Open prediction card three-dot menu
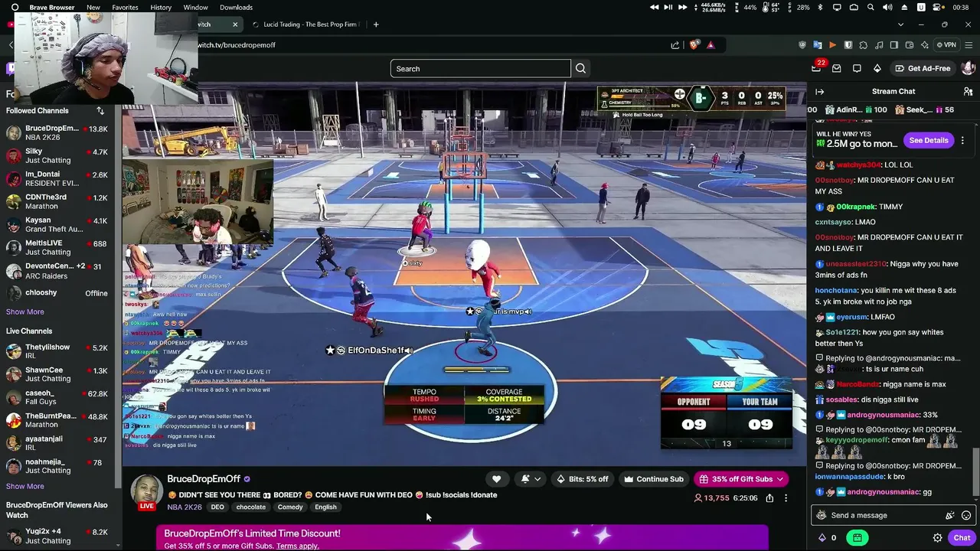 click(x=962, y=141)
